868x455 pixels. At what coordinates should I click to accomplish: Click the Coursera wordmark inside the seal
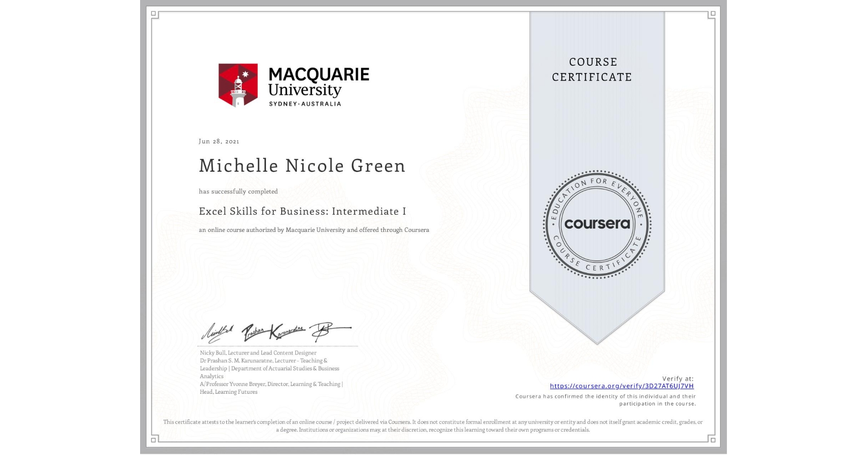[597, 224]
